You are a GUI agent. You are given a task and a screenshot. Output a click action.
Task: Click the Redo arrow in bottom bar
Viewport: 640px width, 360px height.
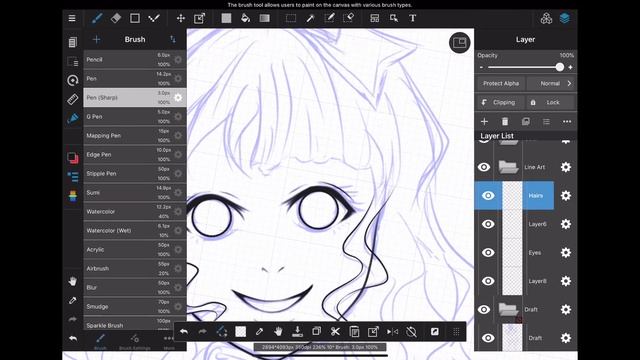pyautogui.click(x=202, y=331)
